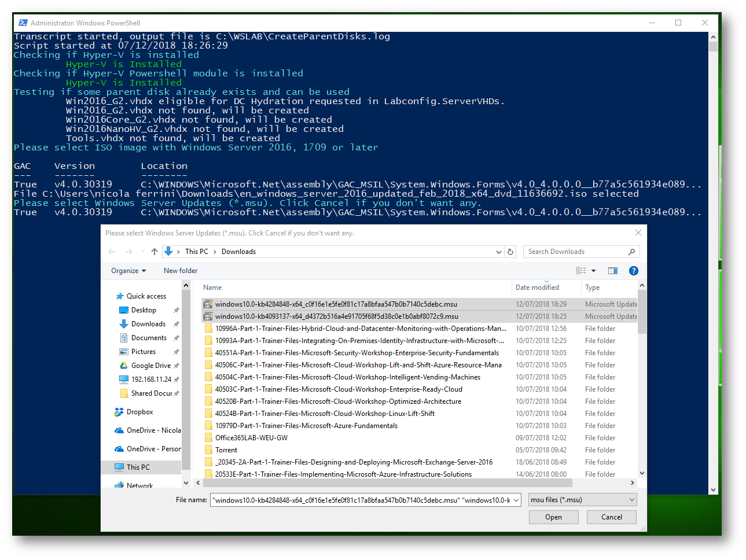Select the kb4093137 msu file
Viewport: 746px width, 560px height.
tap(420, 316)
